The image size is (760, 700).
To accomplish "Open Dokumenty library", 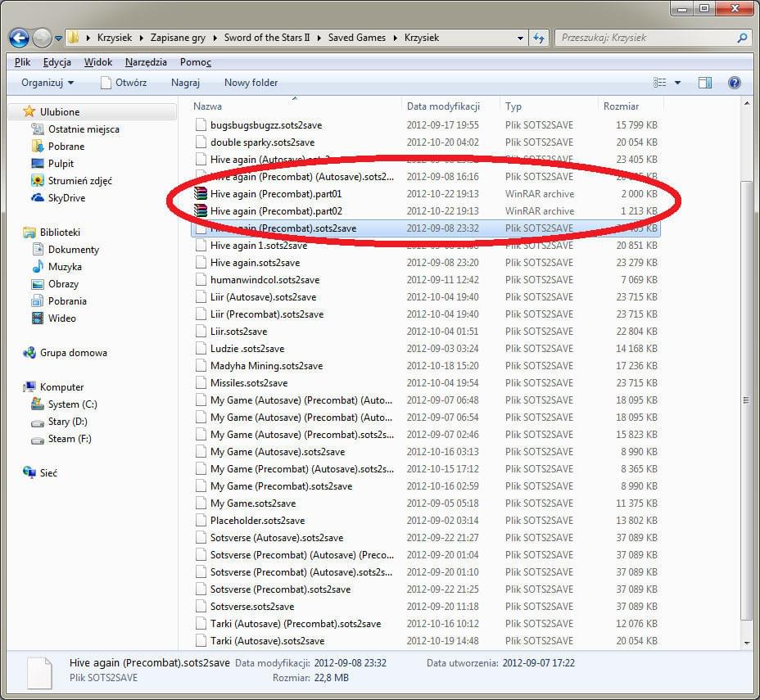I will coord(66,250).
